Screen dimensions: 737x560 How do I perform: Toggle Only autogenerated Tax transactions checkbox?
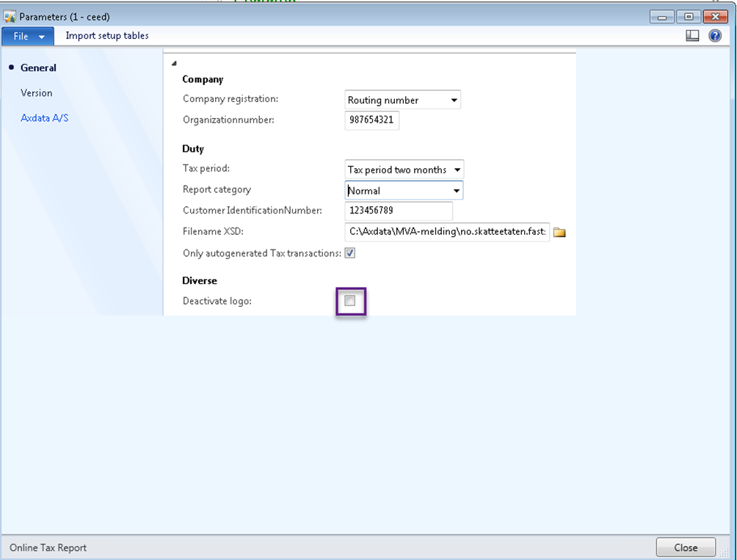(349, 253)
